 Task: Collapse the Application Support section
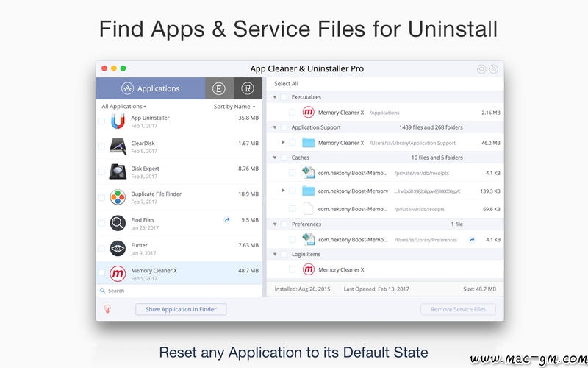275,127
